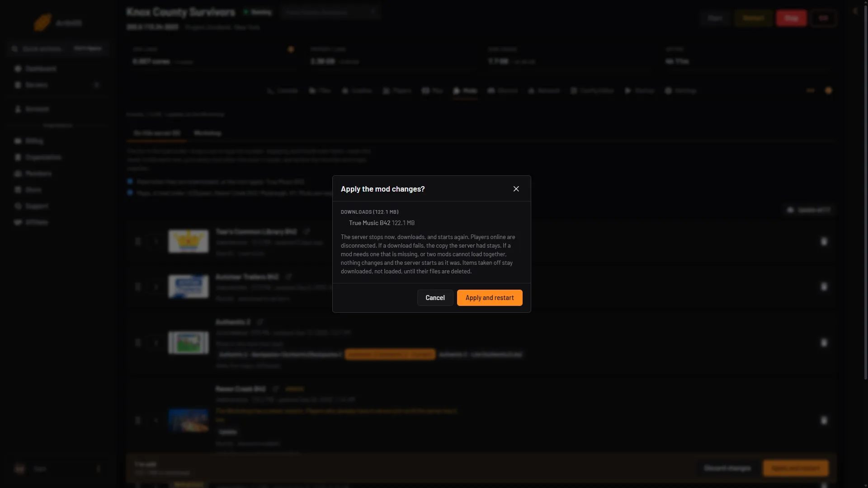The image size is (868, 488).
Task: Click the Knox County Survivors server title
Action: 181,12
